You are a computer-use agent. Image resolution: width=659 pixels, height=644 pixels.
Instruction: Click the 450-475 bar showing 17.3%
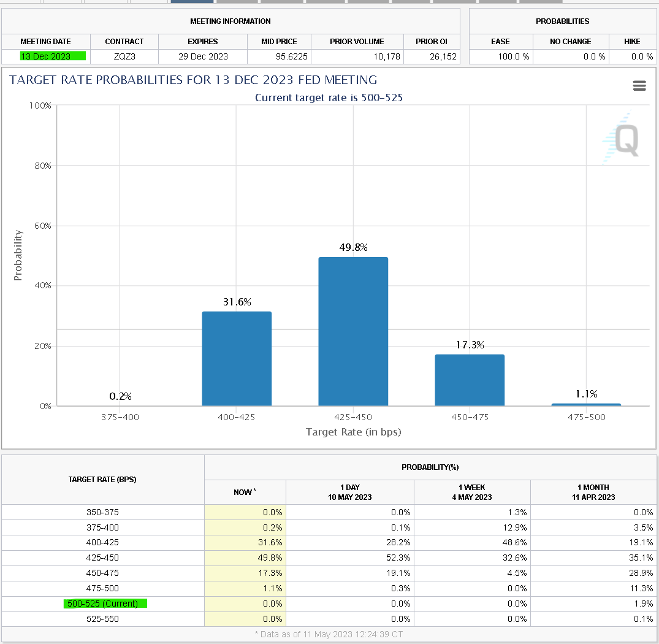(x=470, y=380)
